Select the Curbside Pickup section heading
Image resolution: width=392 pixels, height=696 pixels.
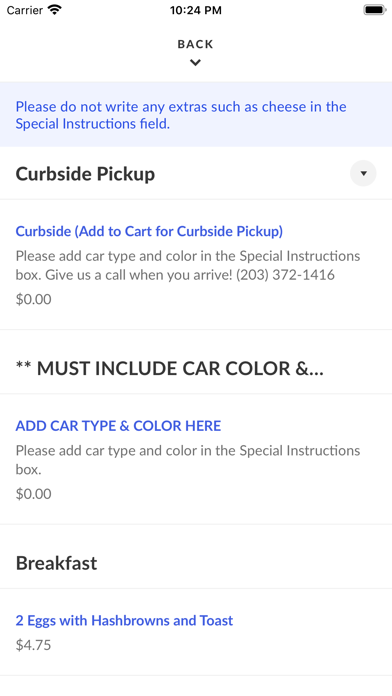tap(85, 174)
